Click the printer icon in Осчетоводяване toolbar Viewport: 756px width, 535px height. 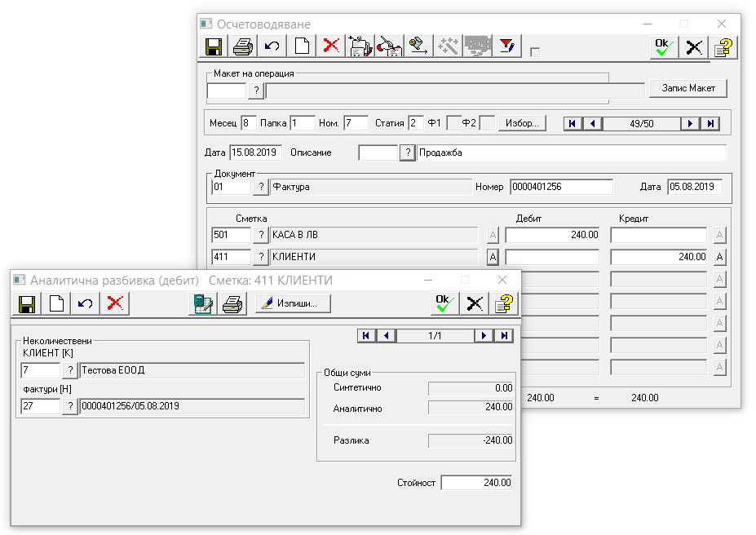pyautogui.click(x=243, y=46)
